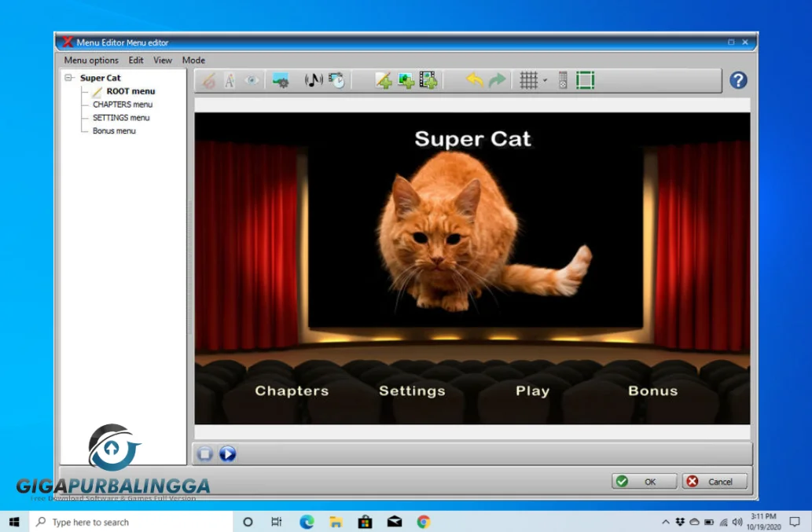812x532 pixels.
Task: Open the notification center icon
Action: coord(795,522)
